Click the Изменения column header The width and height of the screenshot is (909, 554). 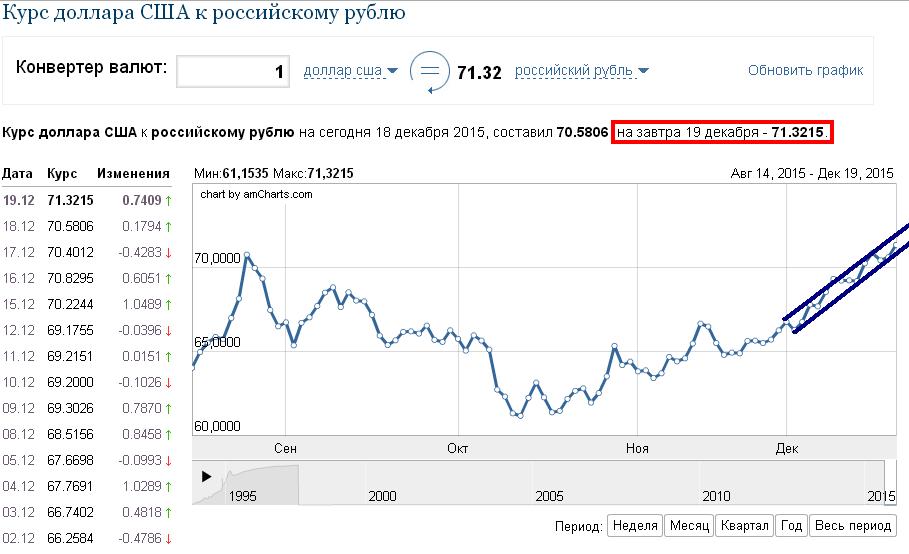click(x=133, y=173)
